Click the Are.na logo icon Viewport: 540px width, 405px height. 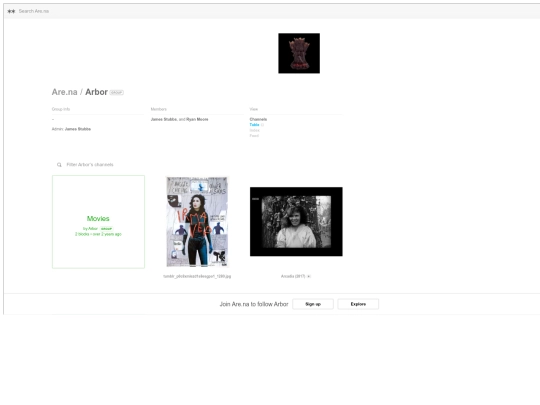(x=11, y=11)
